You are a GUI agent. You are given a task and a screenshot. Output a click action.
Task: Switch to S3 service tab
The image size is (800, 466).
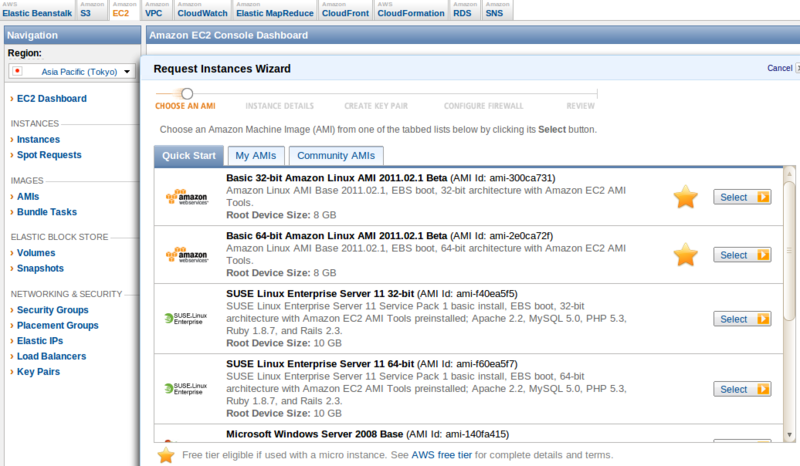[92, 10]
